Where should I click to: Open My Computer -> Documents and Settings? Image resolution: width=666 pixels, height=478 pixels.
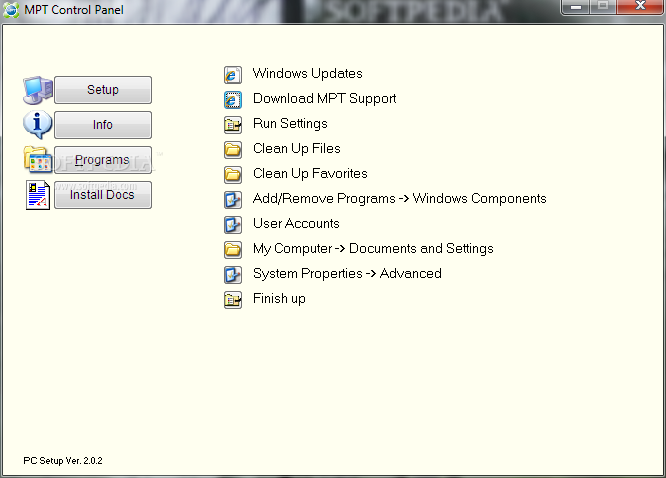click(x=373, y=249)
